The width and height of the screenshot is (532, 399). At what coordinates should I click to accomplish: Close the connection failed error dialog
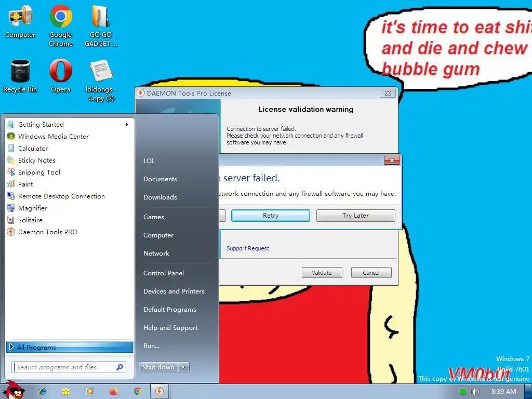pyautogui.click(x=392, y=160)
